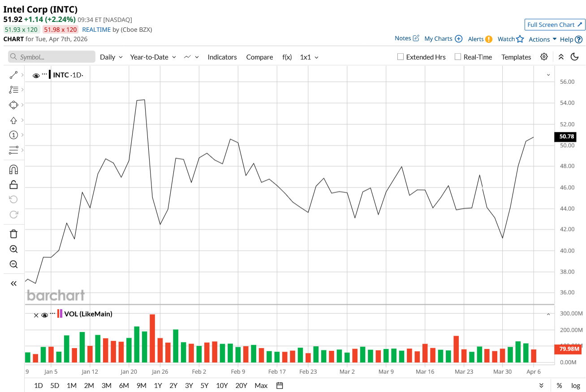The width and height of the screenshot is (586, 392).
Task: Zoom in on the chart
Action: point(13,249)
